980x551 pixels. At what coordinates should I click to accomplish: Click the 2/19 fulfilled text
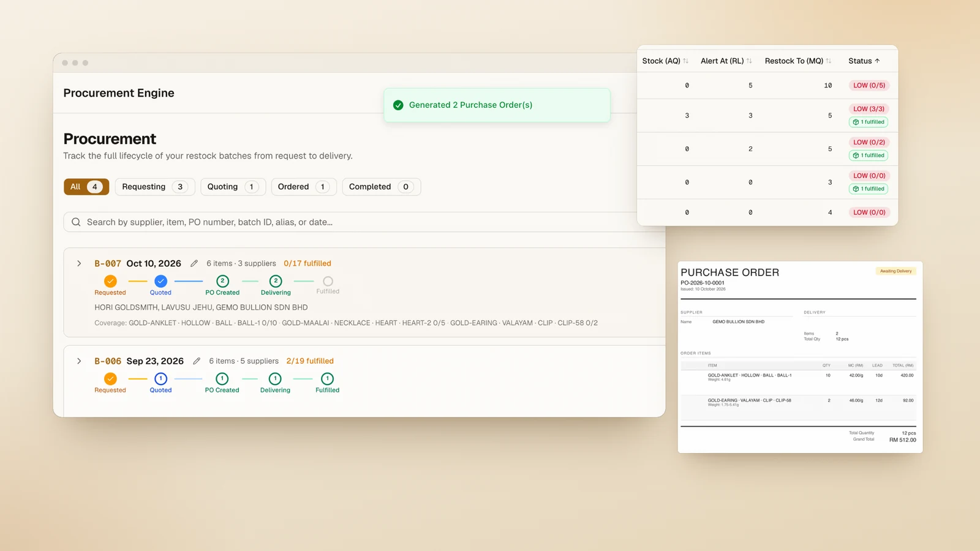[x=310, y=361]
